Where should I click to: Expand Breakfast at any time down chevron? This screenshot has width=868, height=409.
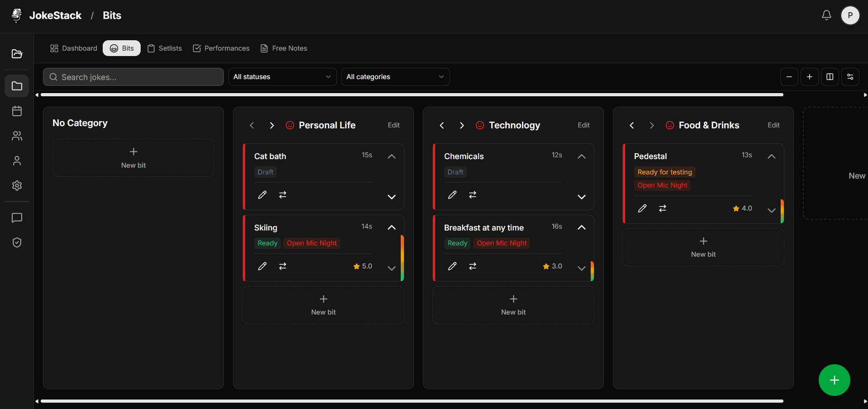pyautogui.click(x=582, y=268)
